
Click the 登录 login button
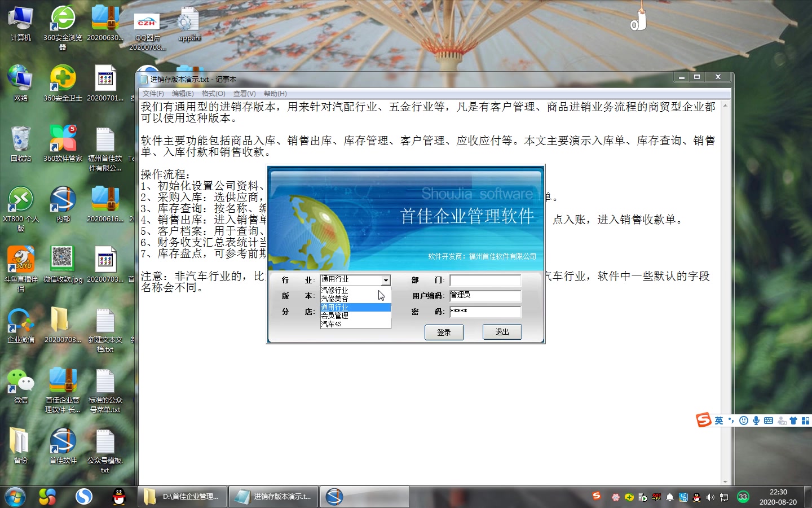[444, 332]
